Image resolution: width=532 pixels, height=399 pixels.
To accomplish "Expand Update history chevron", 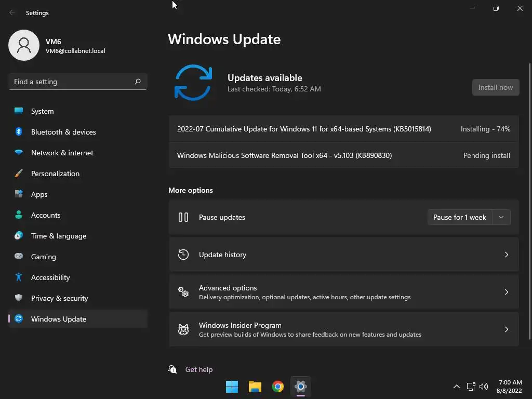I will (506, 255).
